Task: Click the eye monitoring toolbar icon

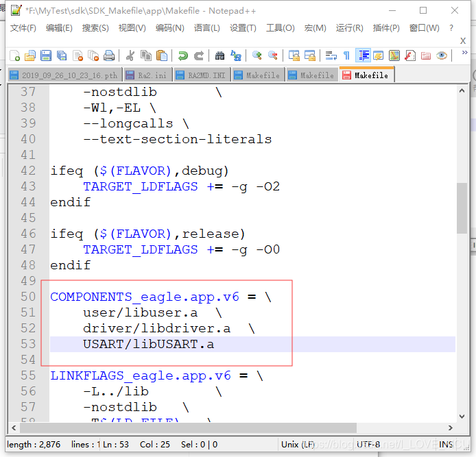Action: click(442, 55)
